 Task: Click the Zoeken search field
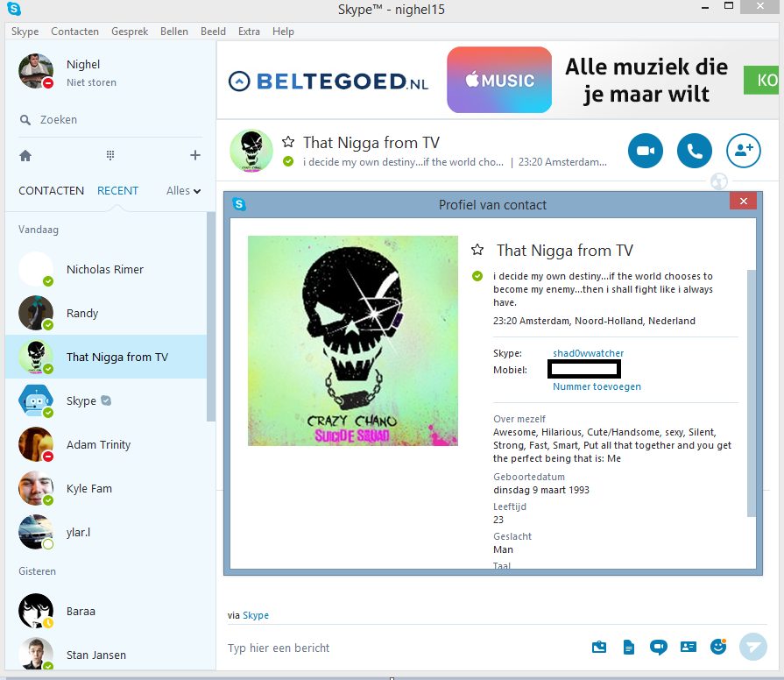coord(110,120)
